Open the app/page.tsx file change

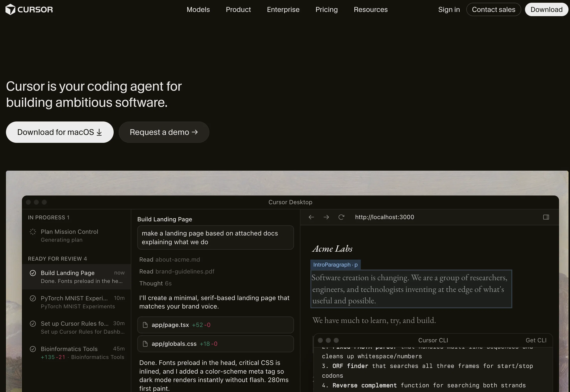click(215, 325)
